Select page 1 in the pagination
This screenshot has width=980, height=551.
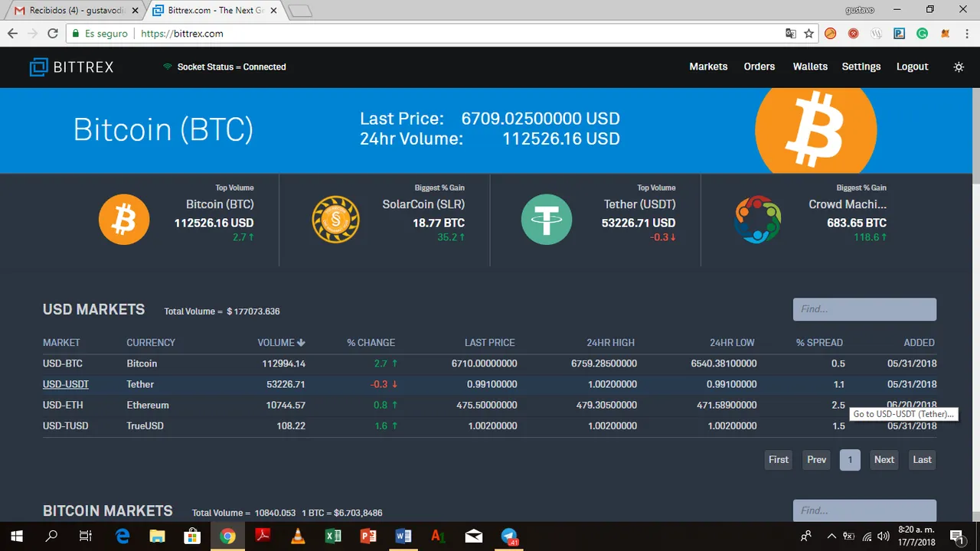tap(850, 460)
